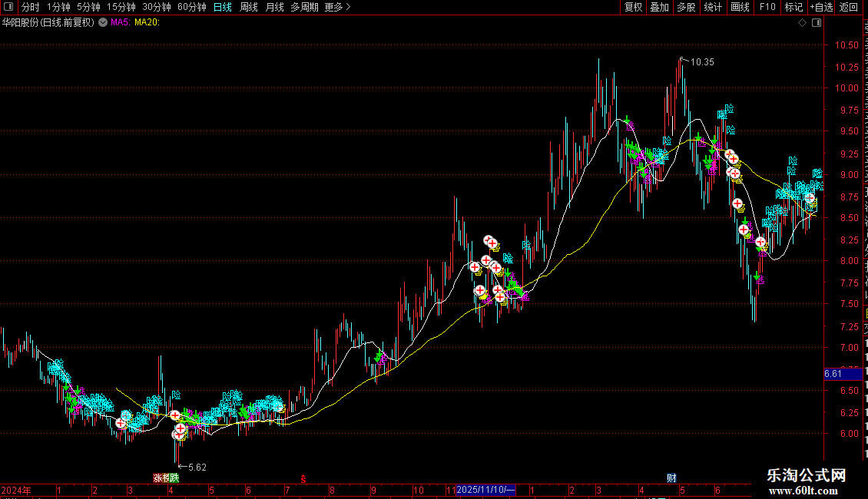Click the 7.50 value on price axis

tap(849, 304)
